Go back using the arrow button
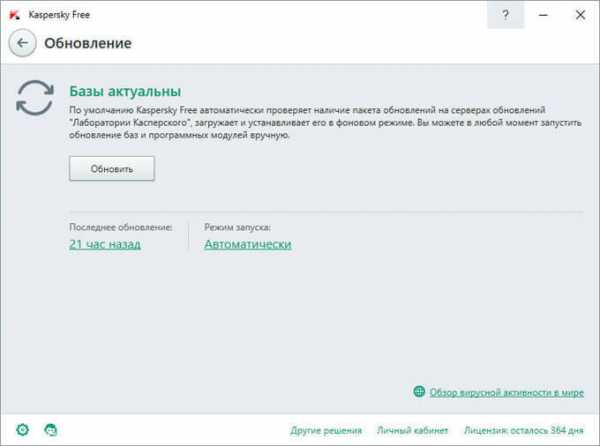This screenshot has height=446, width=600. pos(23,43)
